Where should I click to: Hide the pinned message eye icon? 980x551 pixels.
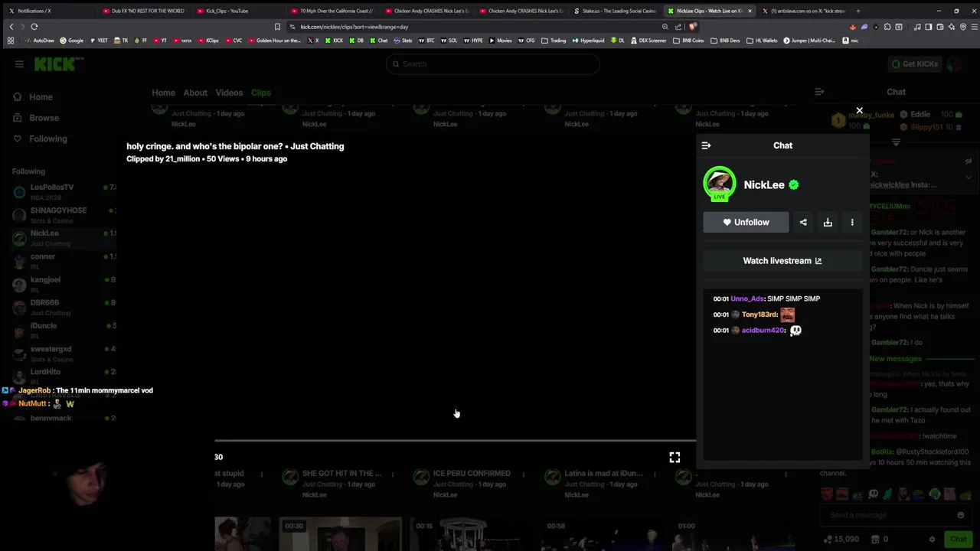point(969,161)
